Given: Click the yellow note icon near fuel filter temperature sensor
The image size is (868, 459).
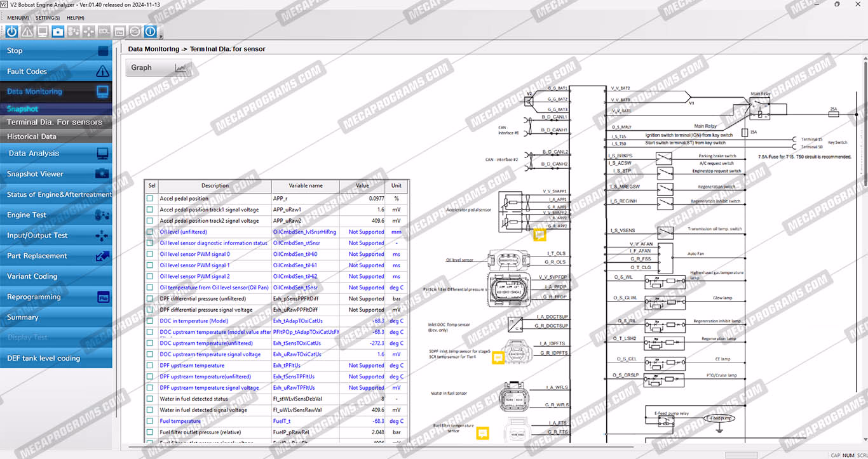Looking at the screenshot, I should pos(483,433).
